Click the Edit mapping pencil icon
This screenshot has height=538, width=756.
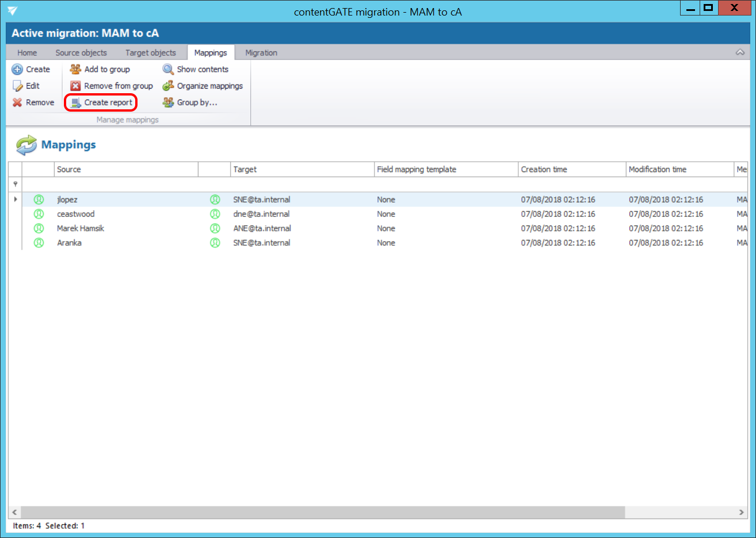coord(17,86)
